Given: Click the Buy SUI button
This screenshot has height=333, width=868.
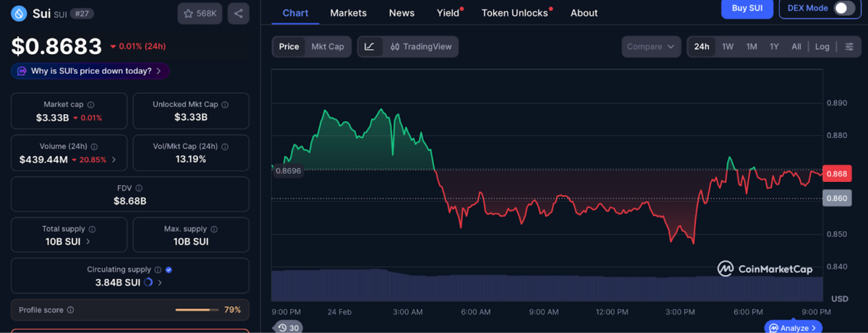Looking at the screenshot, I should click(x=747, y=8).
